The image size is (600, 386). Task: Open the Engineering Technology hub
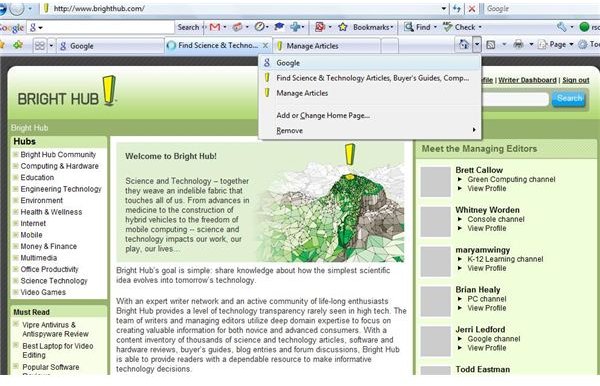point(61,189)
